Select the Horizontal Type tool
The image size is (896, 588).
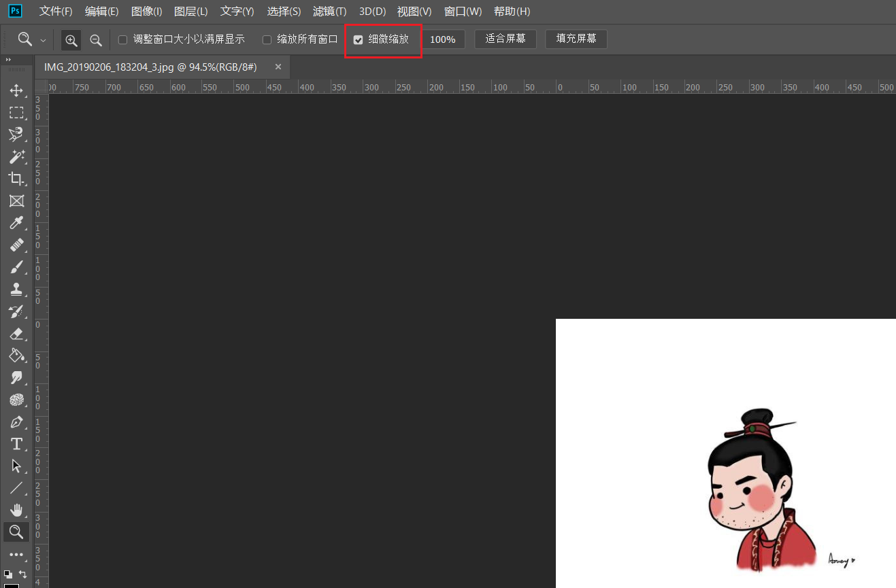16,444
